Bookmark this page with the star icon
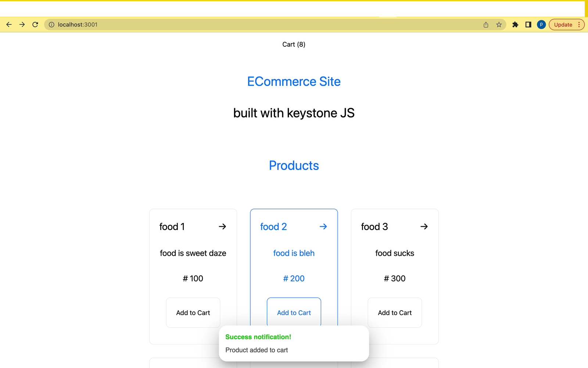 (499, 25)
